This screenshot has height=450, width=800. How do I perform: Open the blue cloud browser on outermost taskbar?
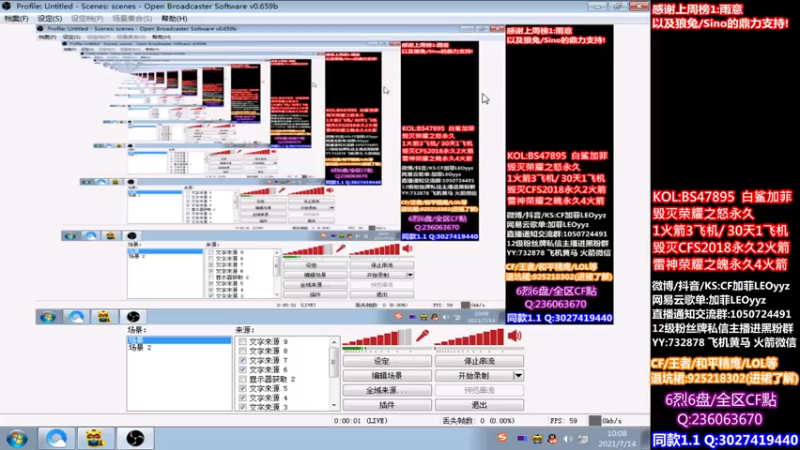[x=56, y=439]
